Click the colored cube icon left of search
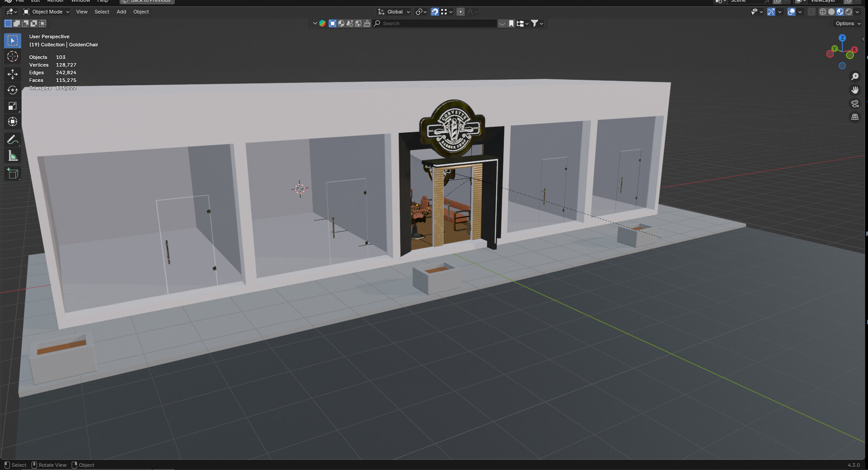The width and height of the screenshot is (868, 470). click(x=322, y=23)
